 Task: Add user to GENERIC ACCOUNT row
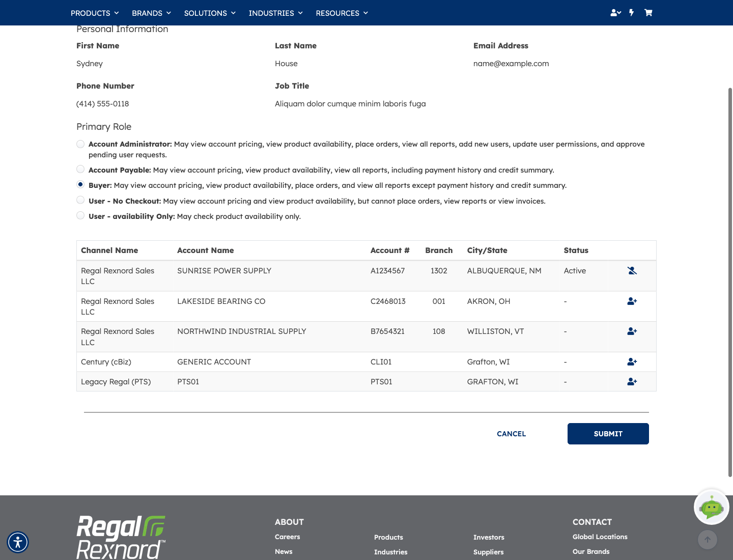click(632, 362)
